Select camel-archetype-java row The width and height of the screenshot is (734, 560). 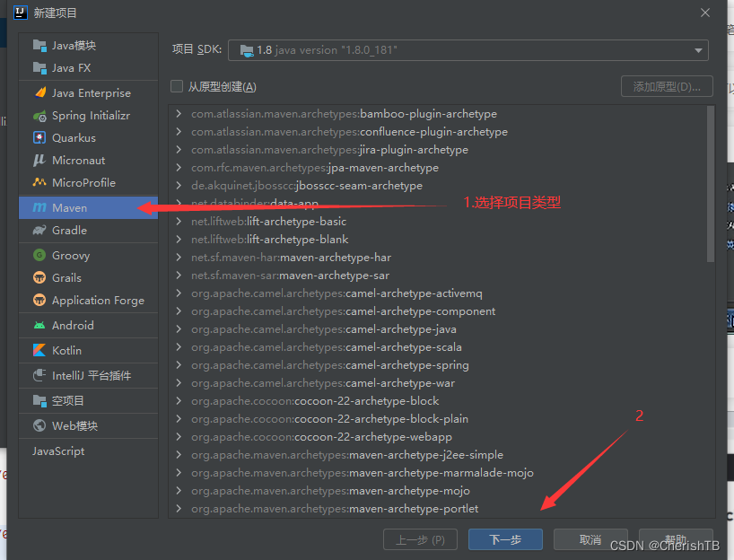tap(438, 329)
